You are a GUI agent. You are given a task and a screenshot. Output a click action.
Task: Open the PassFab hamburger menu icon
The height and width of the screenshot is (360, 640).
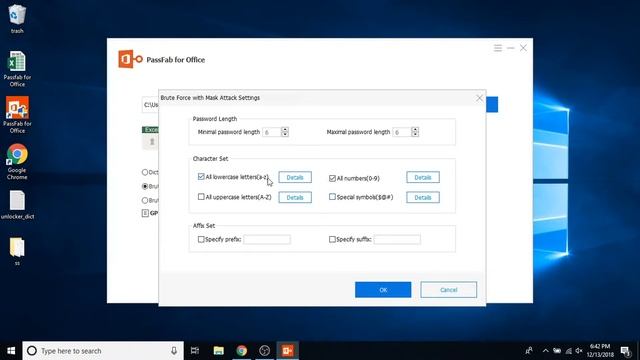tap(498, 48)
